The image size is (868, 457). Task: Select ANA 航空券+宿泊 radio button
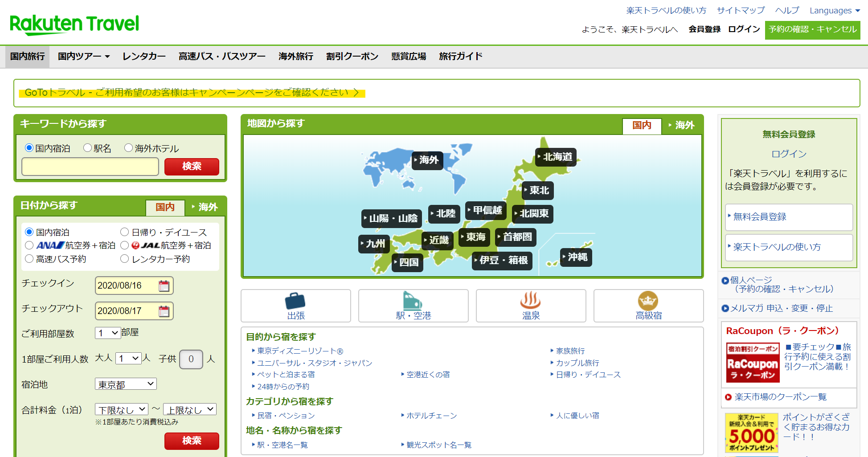[29, 245]
